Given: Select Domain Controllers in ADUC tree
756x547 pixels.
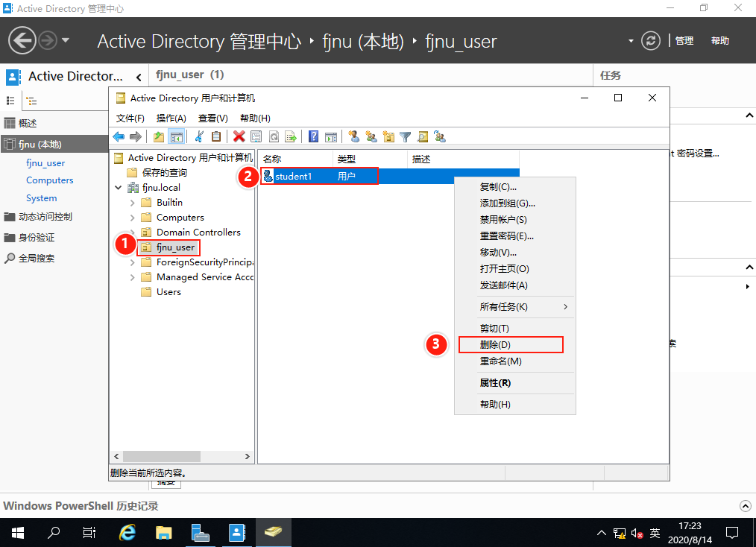Looking at the screenshot, I should (198, 233).
